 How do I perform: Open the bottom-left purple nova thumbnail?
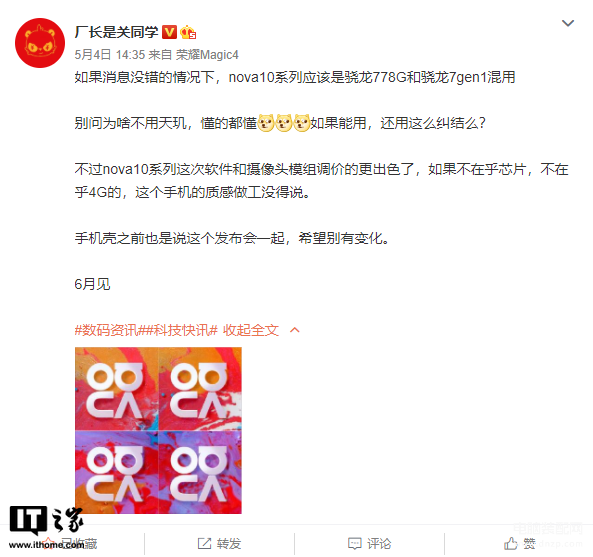point(116,472)
